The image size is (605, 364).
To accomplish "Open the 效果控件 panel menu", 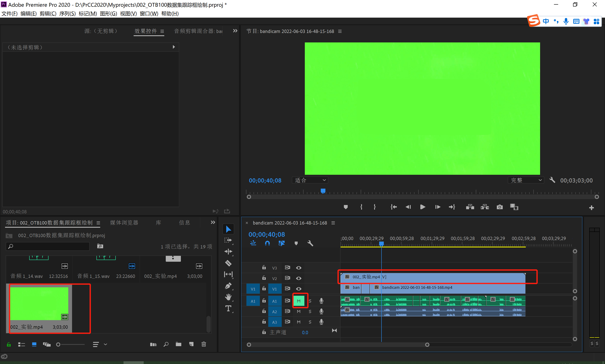I will (x=162, y=31).
